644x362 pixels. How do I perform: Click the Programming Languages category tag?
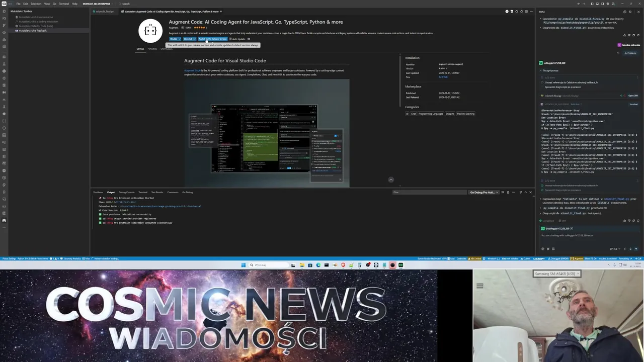click(x=431, y=114)
